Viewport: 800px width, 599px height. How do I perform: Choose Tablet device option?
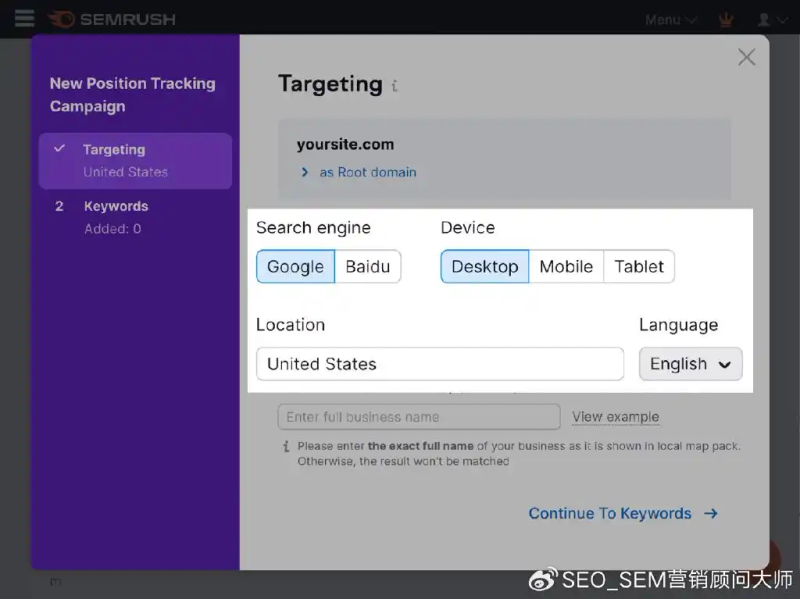(x=639, y=267)
